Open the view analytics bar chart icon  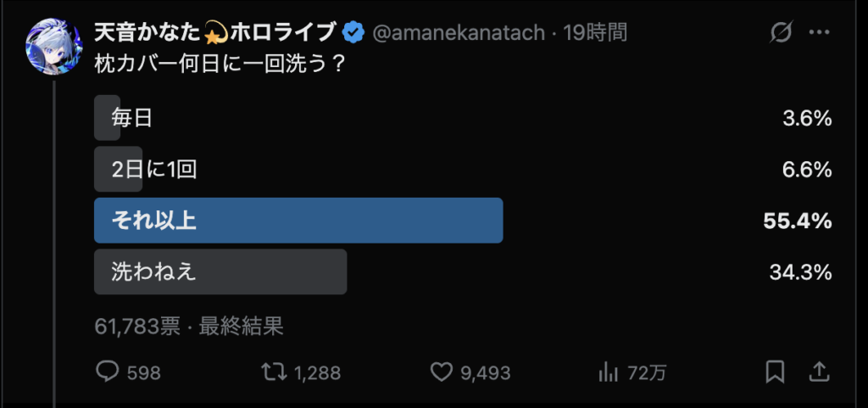(608, 372)
